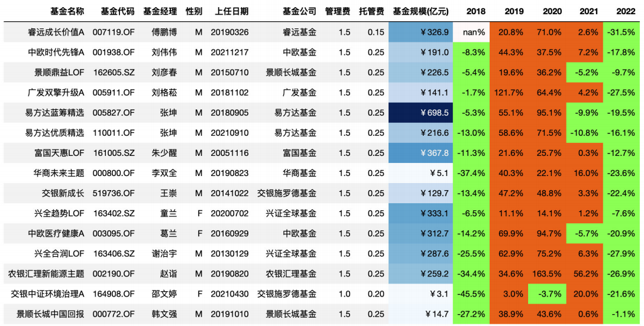Click the 163.5% return cell
Viewport: 644px width, 326px height.
point(548,274)
